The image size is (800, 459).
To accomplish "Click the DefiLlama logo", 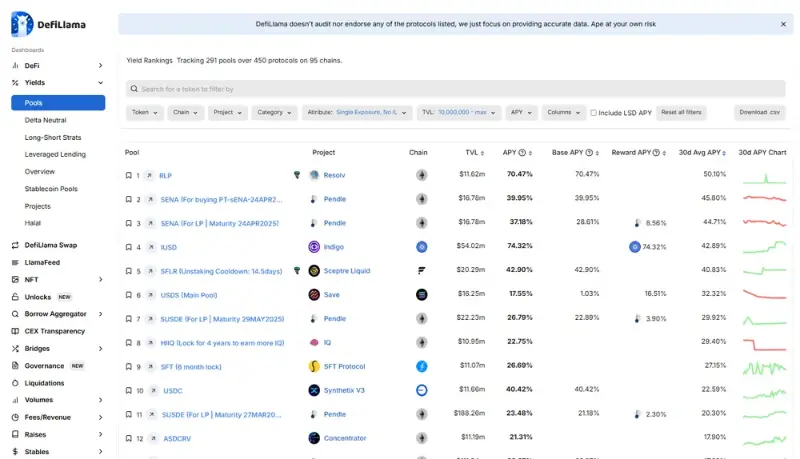I will pos(48,24).
